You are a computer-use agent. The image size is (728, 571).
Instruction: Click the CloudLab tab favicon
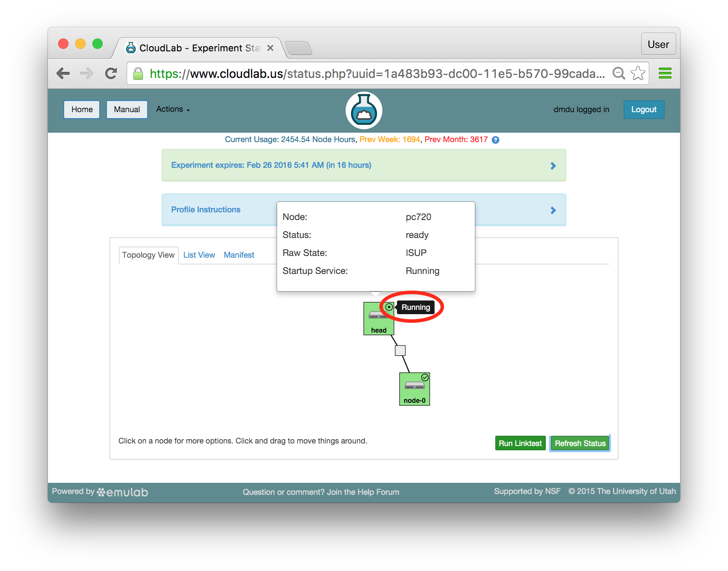(x=131, y=48)
